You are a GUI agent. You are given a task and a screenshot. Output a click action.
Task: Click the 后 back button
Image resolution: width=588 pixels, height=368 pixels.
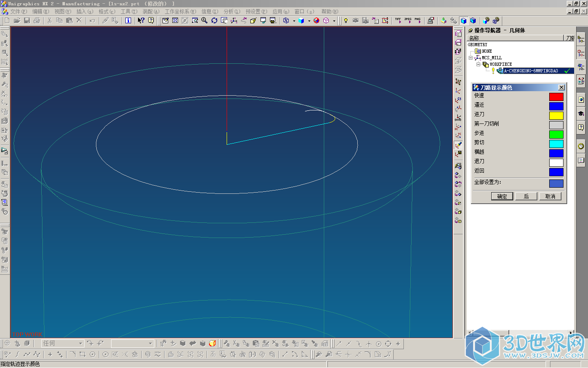(x=526, y=196)
